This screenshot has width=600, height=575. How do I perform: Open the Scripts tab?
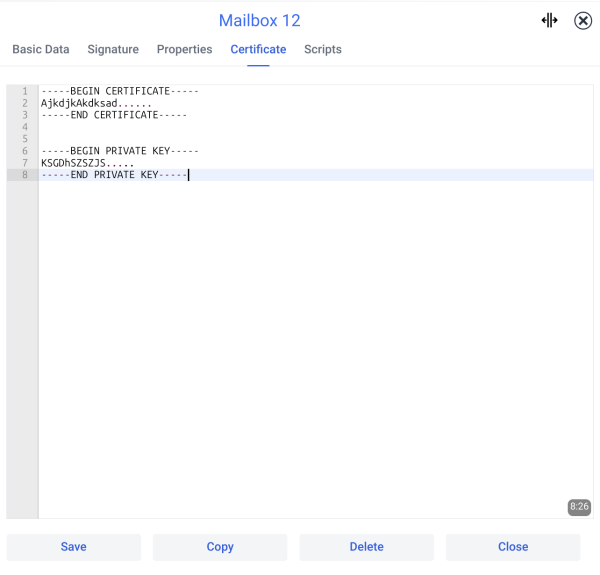tap(323, 49)
